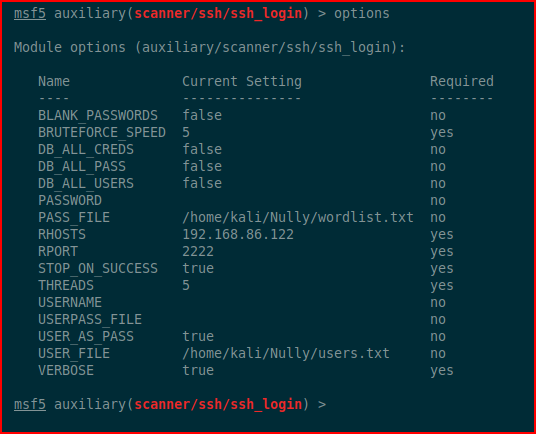Click the USER_AS_PASS true value
536x434 pixels.
coord(198,336)
